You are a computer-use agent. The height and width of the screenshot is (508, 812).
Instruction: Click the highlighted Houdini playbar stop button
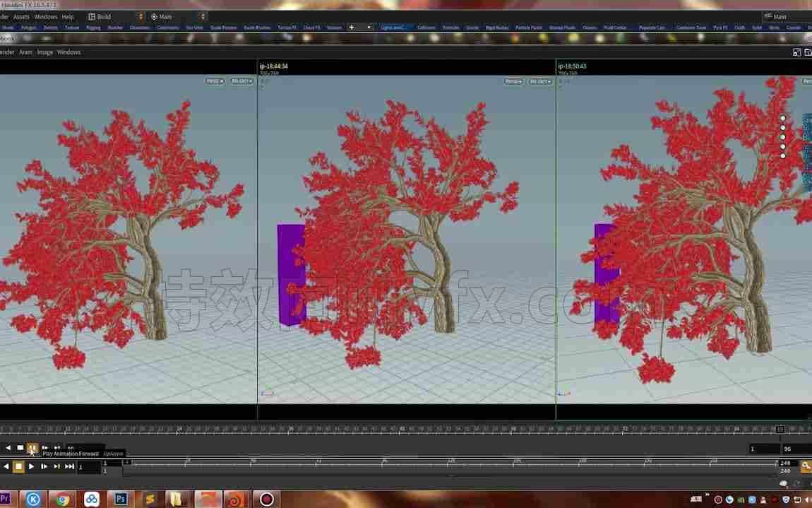coord(18,466)
